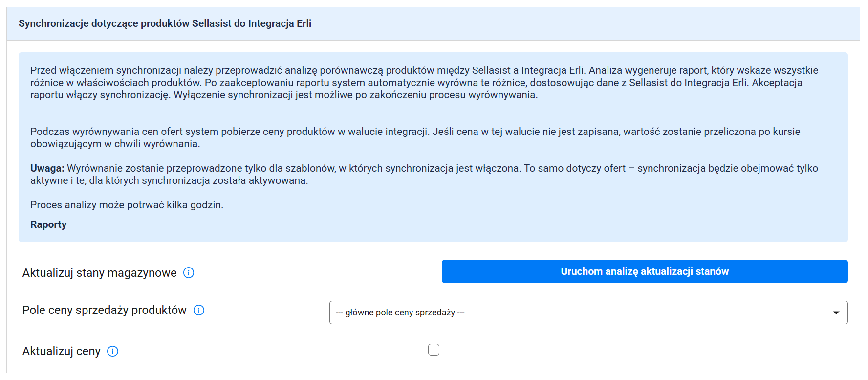Expand dropdown using the caret arrow

[836, 313]
